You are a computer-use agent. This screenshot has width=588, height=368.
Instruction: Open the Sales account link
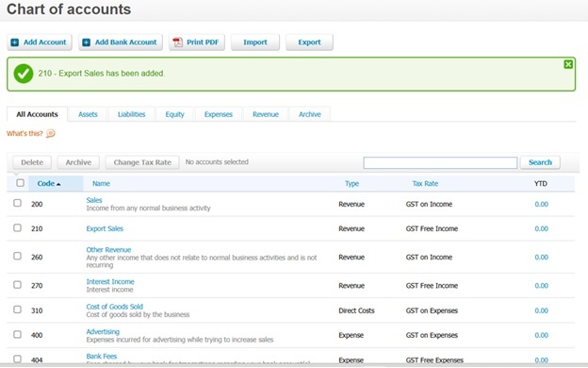tap(94, 200)
